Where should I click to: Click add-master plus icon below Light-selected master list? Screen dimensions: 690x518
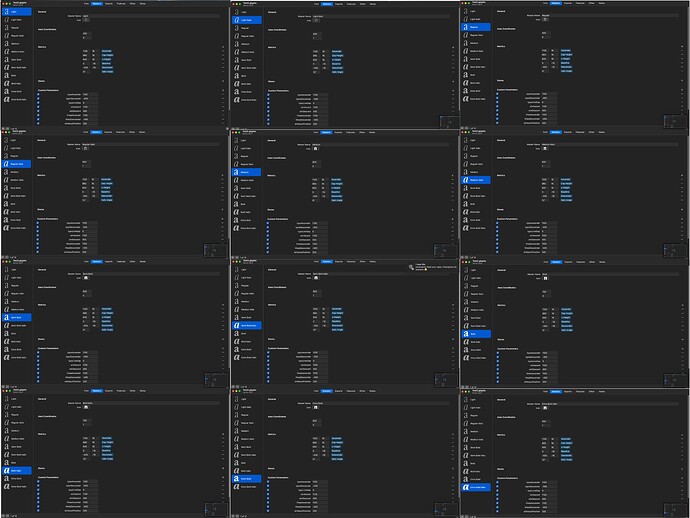tap(4, 126)
